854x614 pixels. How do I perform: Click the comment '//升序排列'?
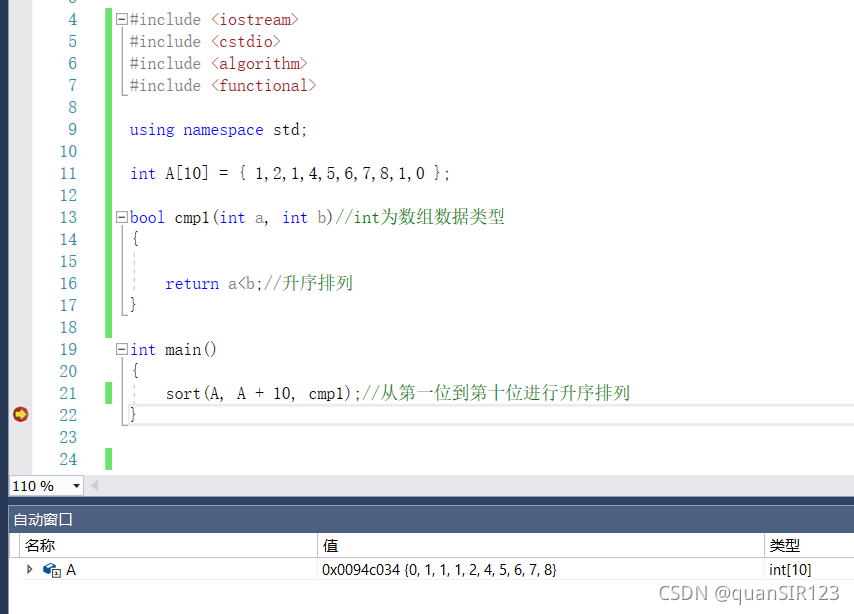pyautogui.click(x=308, y=283)
